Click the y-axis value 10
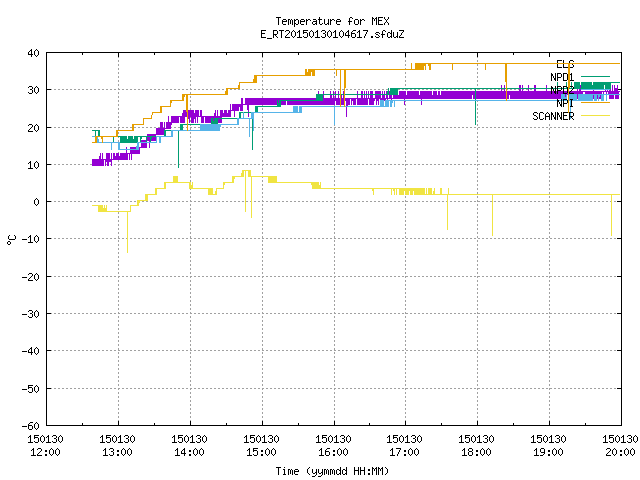 [x=33, y=165]
